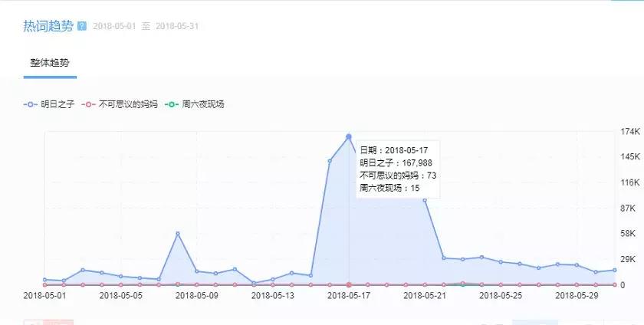Select the 明日之子 point on 2018-05-01
This screenshot has height=325, width=644.
[44, 280]
